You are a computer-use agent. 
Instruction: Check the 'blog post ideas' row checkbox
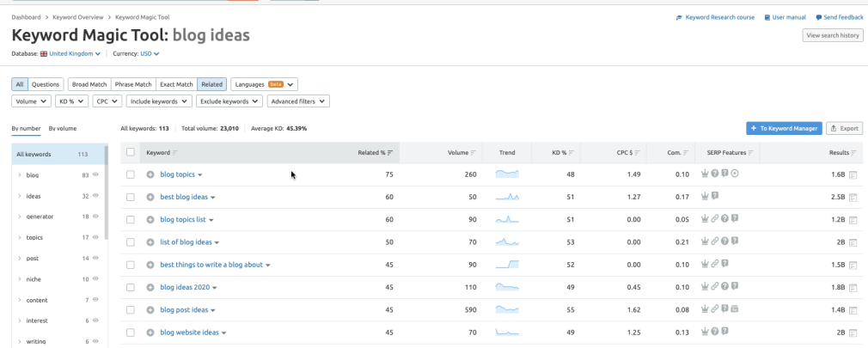click(131, 310)
